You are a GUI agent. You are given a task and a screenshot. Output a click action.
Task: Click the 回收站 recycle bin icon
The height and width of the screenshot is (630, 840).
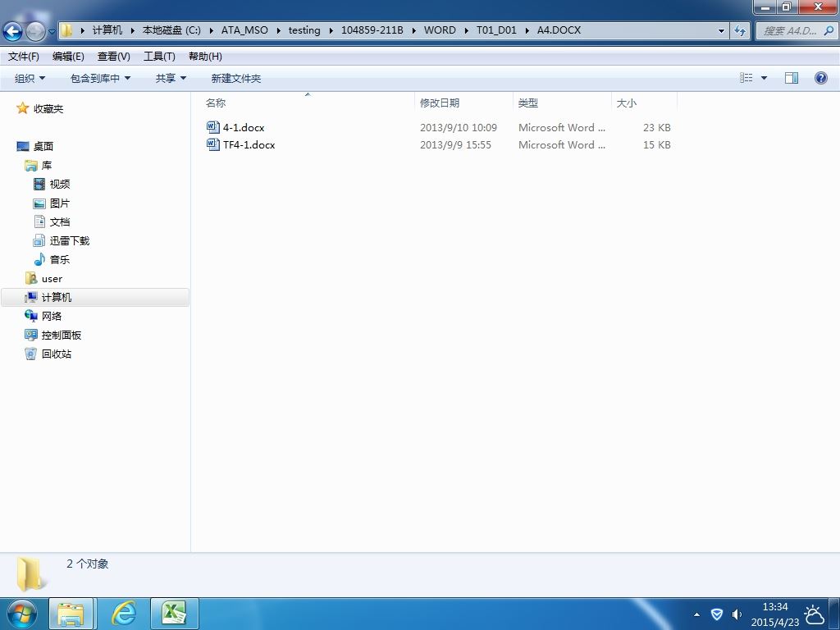coord(31,354)
